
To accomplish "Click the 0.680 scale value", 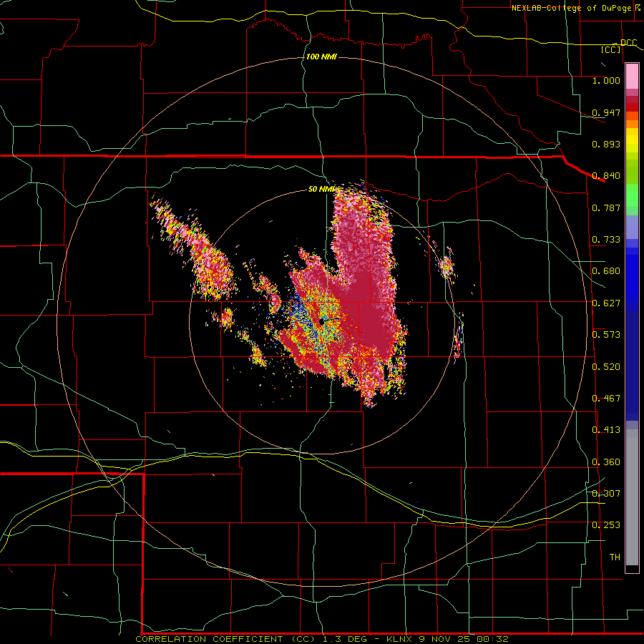I will (606, 271).
